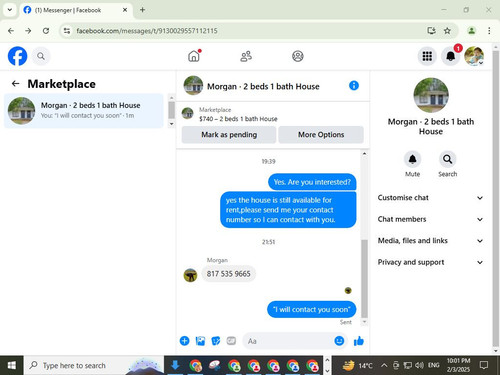Open the Facebook search icon
Screen dimensions: 500x375
pyautogui.click(x=41, y=56)
